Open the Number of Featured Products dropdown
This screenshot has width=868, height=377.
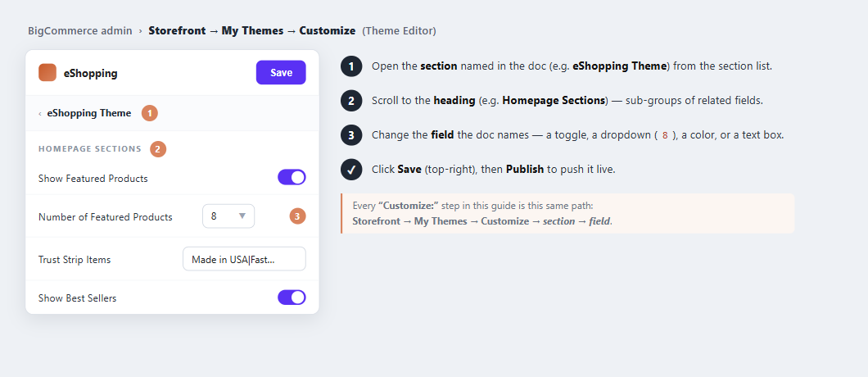[228, 216]
